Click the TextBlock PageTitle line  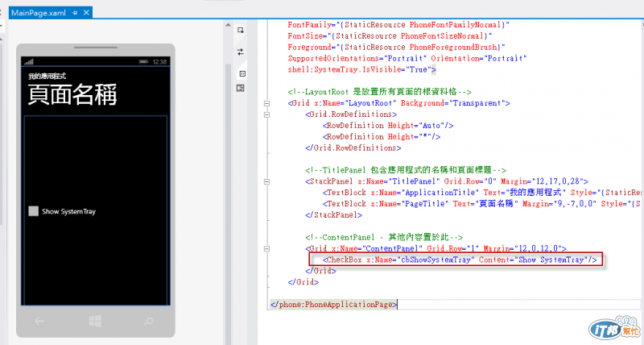(481, 204)
